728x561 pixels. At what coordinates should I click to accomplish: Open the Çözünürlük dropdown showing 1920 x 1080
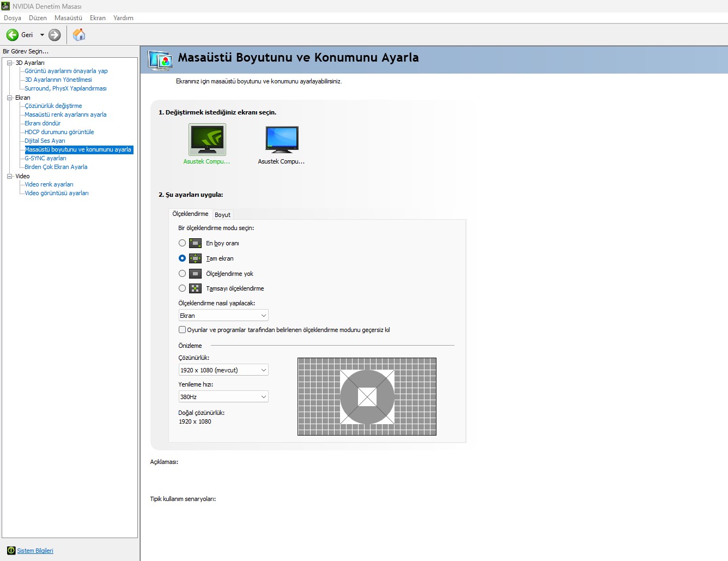[223, 370]
